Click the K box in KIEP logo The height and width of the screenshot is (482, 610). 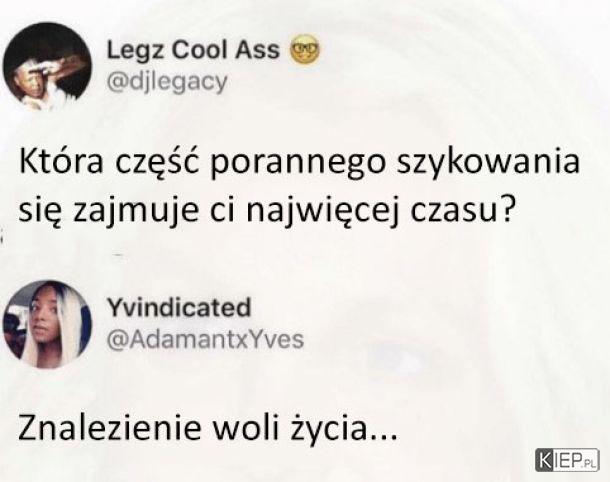coord(544,460)
